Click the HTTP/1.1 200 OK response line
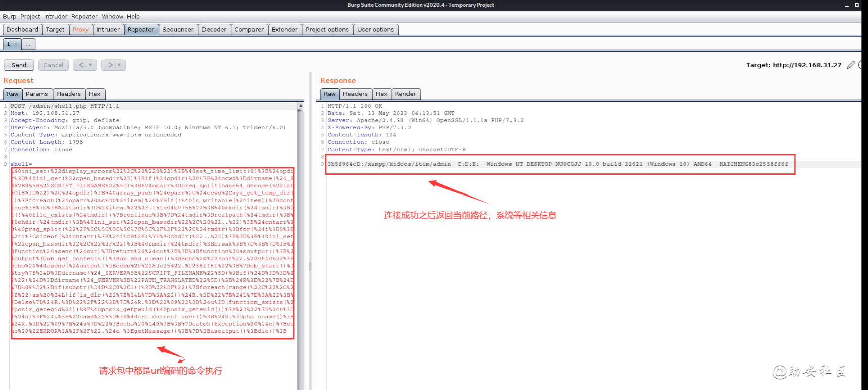Screen dimensions: 868x390 pos(355,106)
